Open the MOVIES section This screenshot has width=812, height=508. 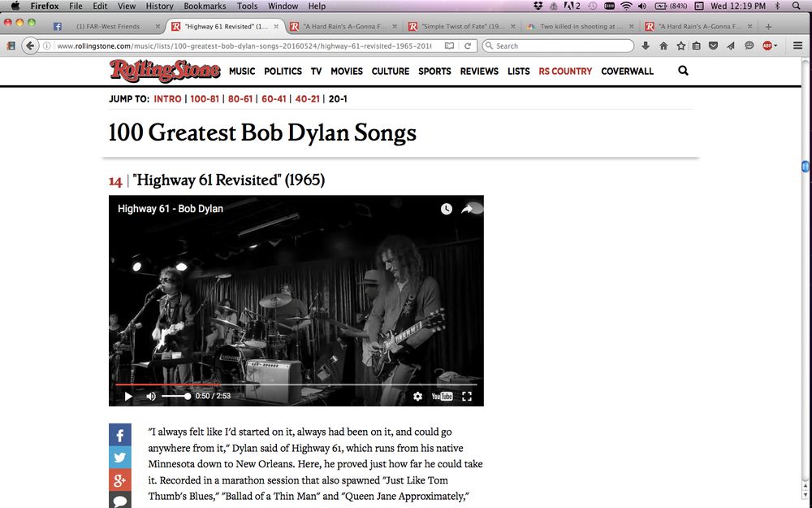coord(347,71)
